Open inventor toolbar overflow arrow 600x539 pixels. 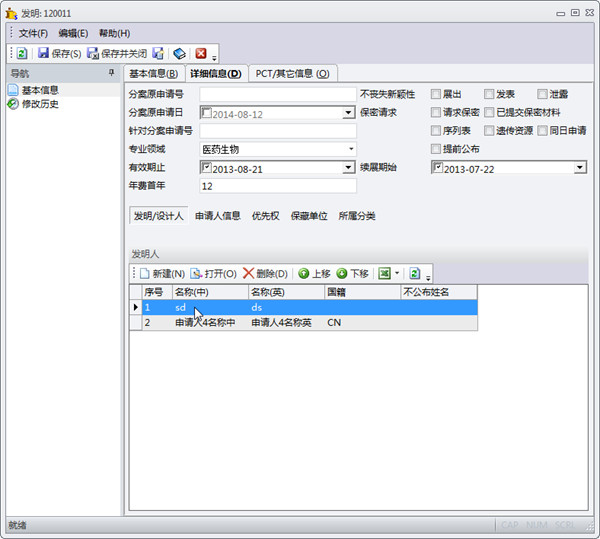pyautogui.click(x=428, y=278)
